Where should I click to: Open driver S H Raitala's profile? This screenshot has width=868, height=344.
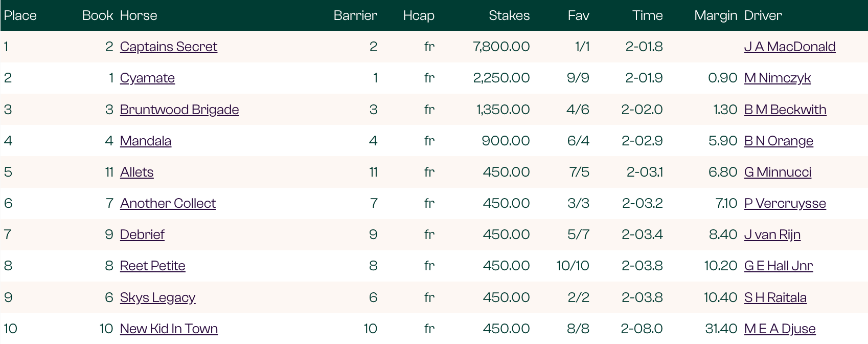(775, 297)
